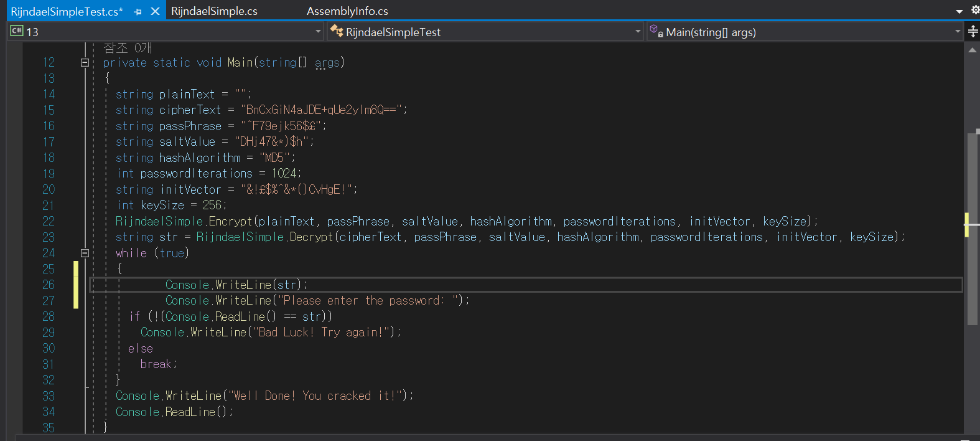Click 'Decrypt' method call on line 23
This screenshot has height=441, width=980.
point(312,237)
